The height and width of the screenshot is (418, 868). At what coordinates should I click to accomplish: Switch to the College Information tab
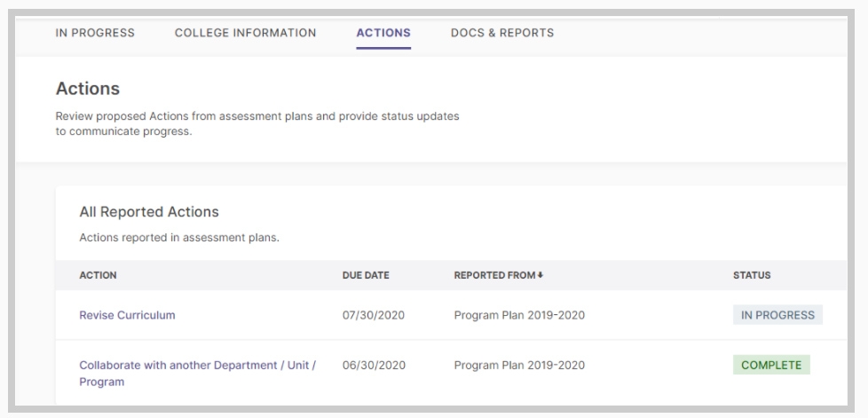click(x=245, y=33)
